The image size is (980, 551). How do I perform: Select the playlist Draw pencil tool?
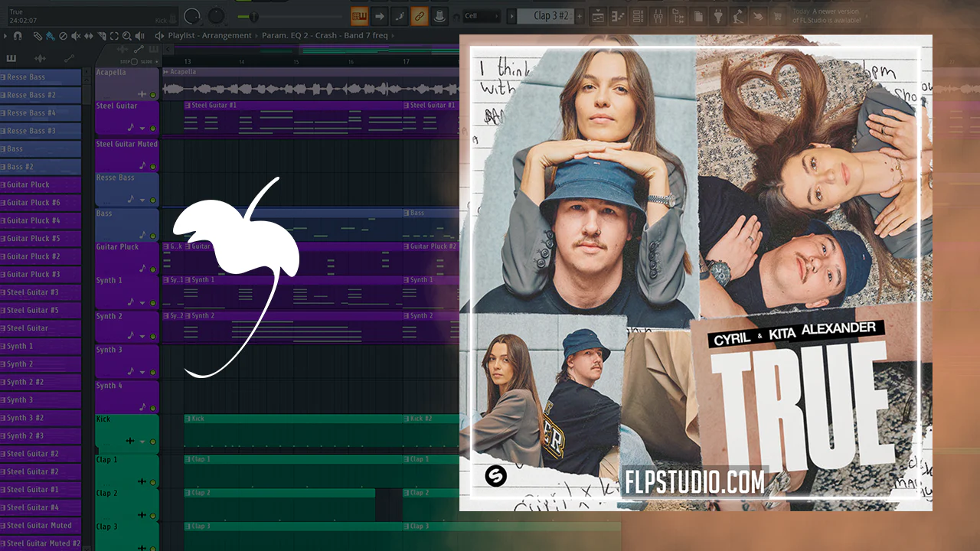coord(38,36)
